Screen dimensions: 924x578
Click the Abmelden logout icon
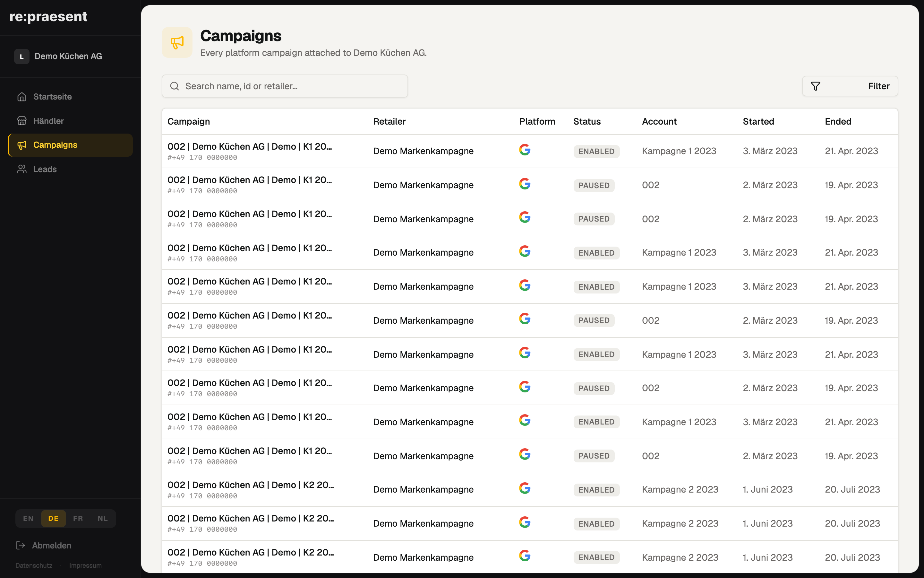pyautogui.click(x=21, y=545)
